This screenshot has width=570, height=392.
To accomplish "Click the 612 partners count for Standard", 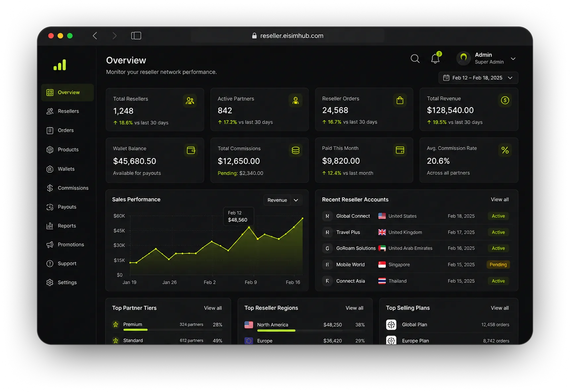I will click(x=191, y=340).
